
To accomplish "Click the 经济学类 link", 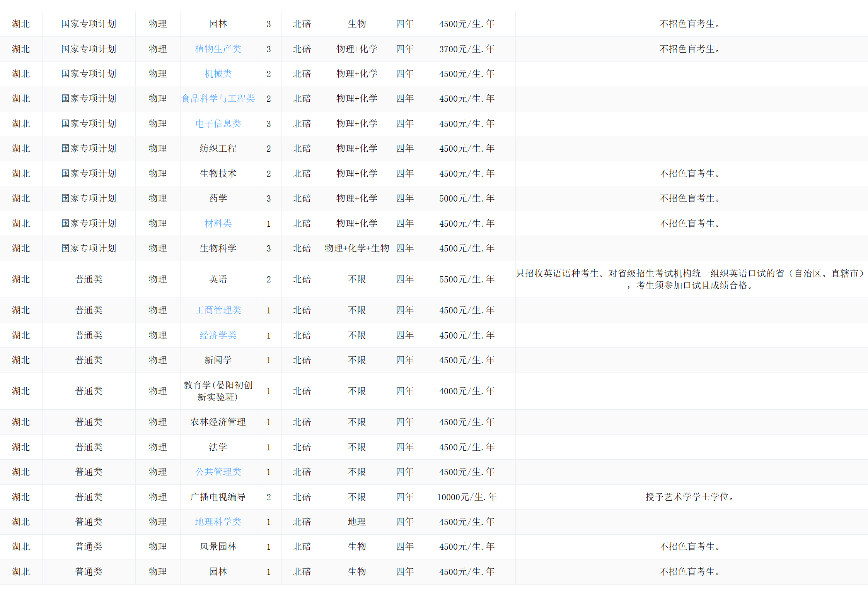I will [218, 335].
